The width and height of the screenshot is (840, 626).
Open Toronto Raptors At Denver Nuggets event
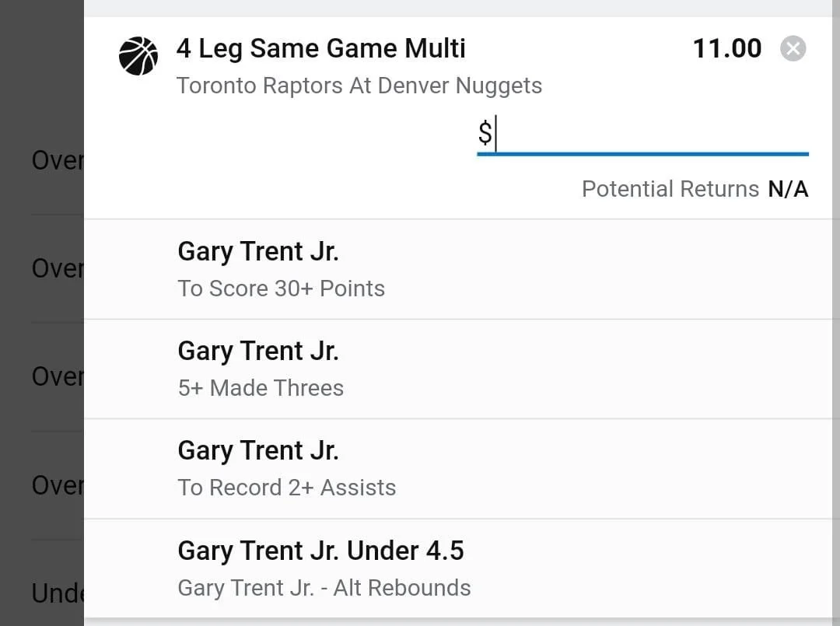pyautogui.click(x=359, y=86)
